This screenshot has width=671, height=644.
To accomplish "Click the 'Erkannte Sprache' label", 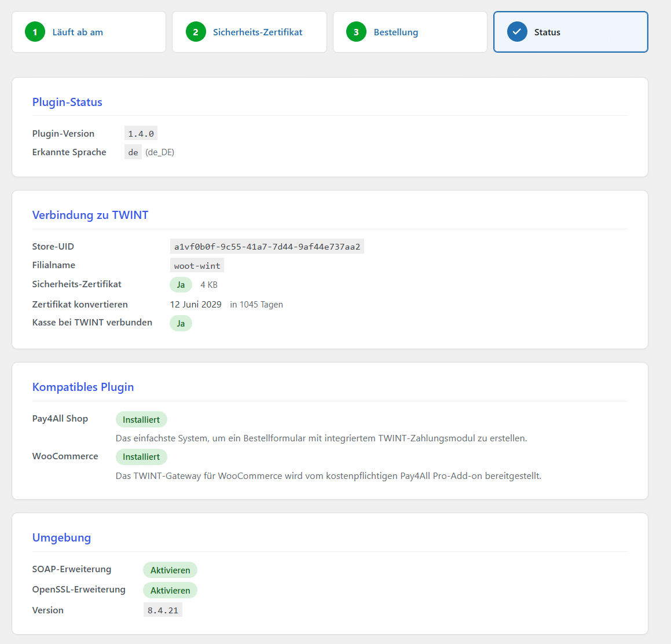I will [x=69, y=152].
